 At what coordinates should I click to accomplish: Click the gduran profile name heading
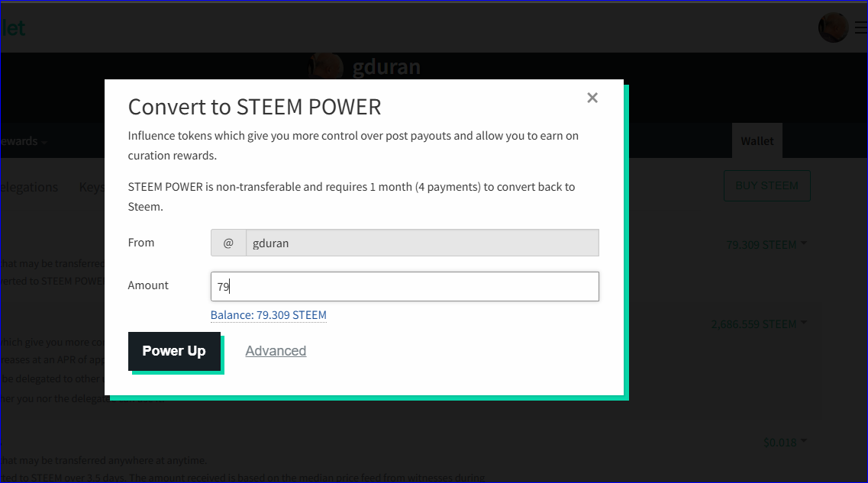386,67
